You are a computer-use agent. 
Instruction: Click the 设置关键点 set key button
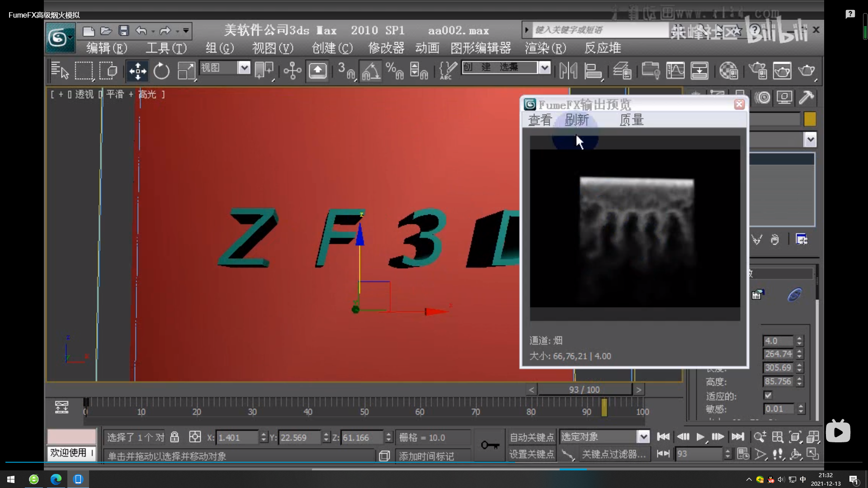point(532,454)
